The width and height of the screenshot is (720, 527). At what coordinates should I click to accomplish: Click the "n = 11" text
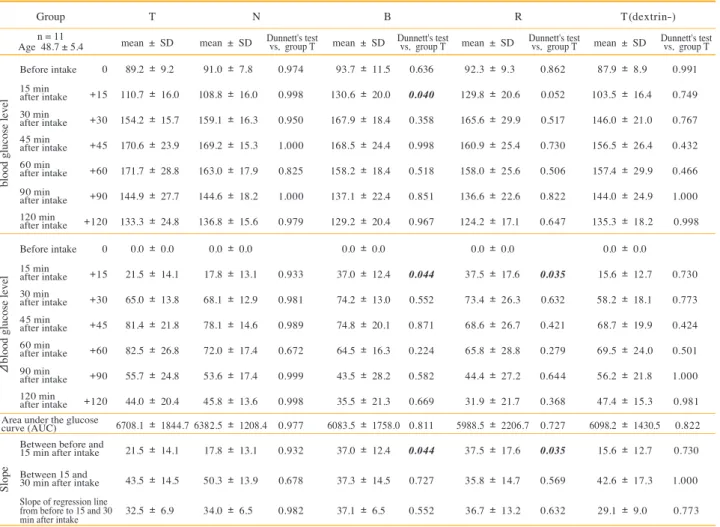click(x=51, y=36)
